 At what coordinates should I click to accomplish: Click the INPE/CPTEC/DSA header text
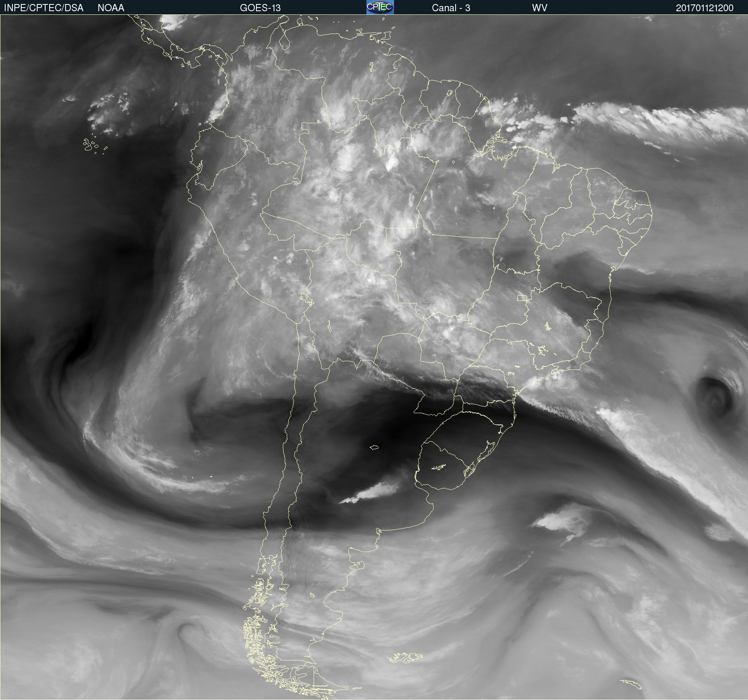pyautogui.click(x=44, y=8)
